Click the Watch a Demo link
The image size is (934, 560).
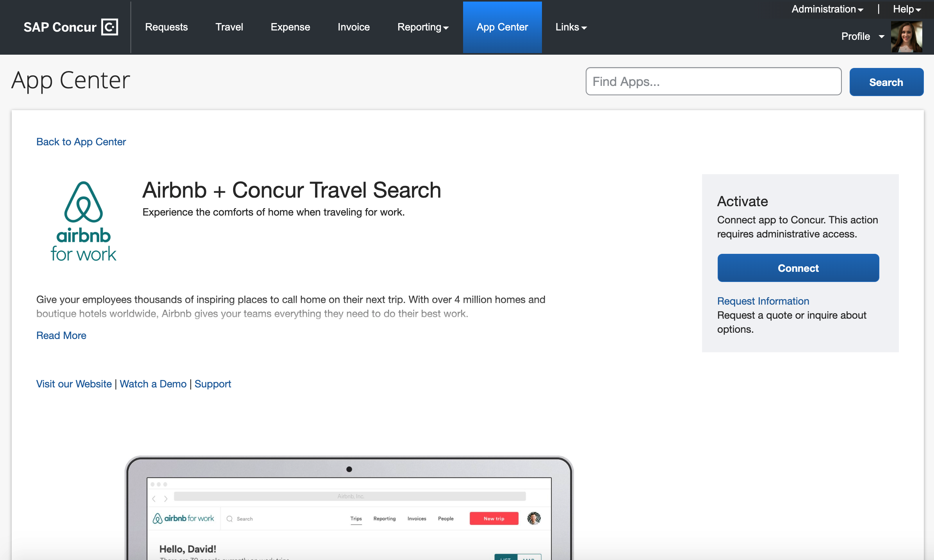click(153, 384)
